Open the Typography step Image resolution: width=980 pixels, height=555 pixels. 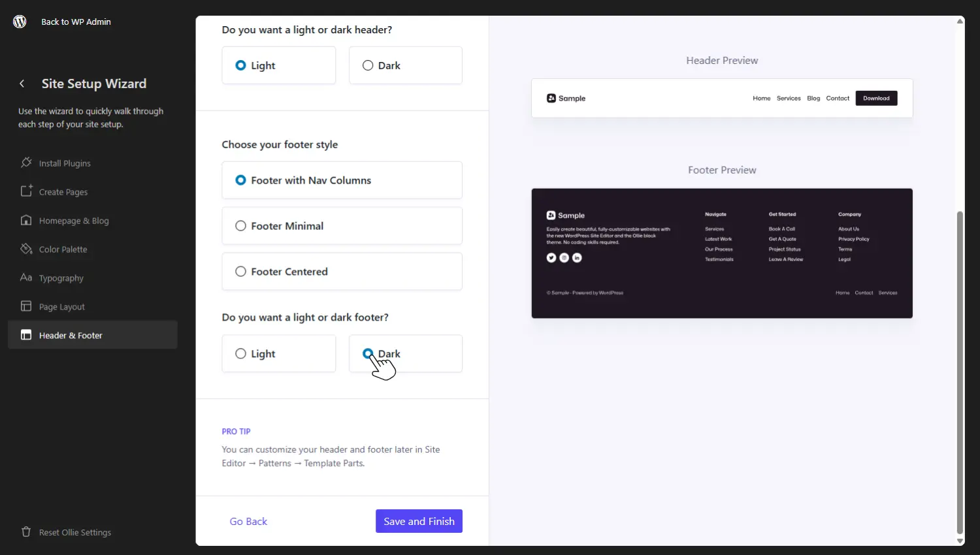tap(93, 278)
